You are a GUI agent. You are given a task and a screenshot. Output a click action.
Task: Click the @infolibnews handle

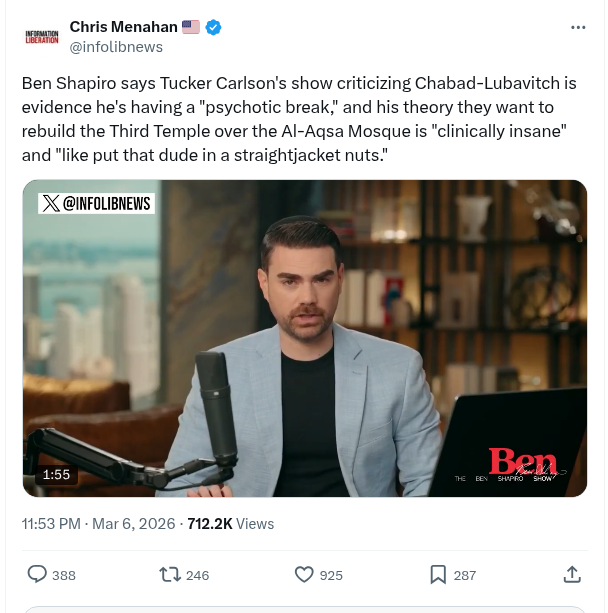116,47
